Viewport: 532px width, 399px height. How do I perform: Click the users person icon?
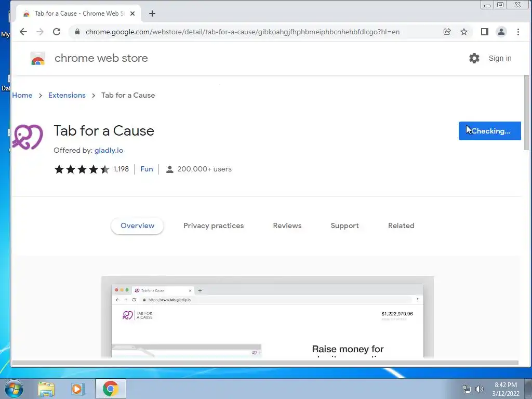click(x=170, y=169)
